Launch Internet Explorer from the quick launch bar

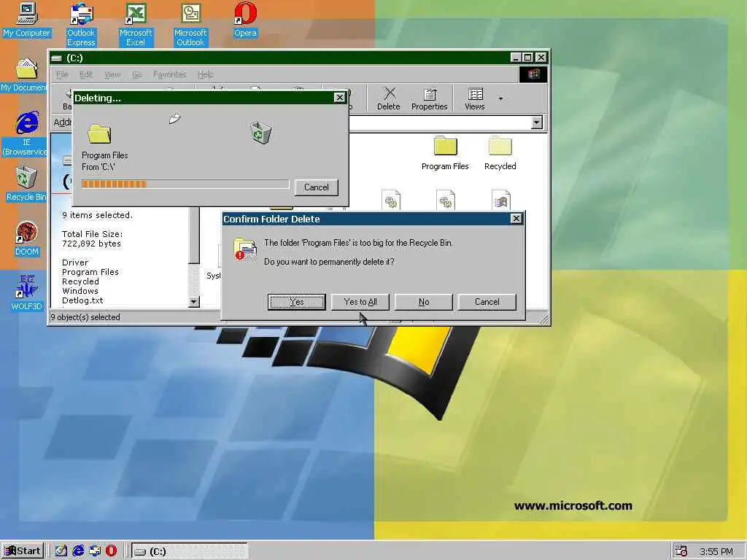click(x=78, y=551)
